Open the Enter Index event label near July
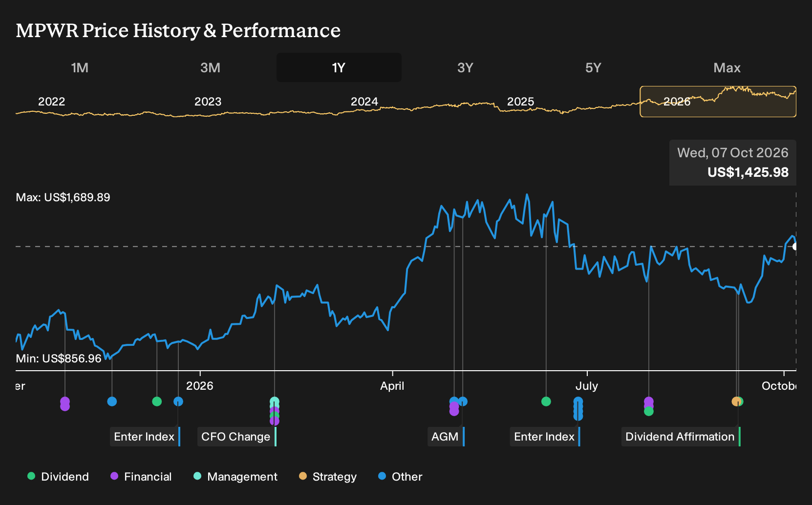812x505 pixels. (545, 437)
